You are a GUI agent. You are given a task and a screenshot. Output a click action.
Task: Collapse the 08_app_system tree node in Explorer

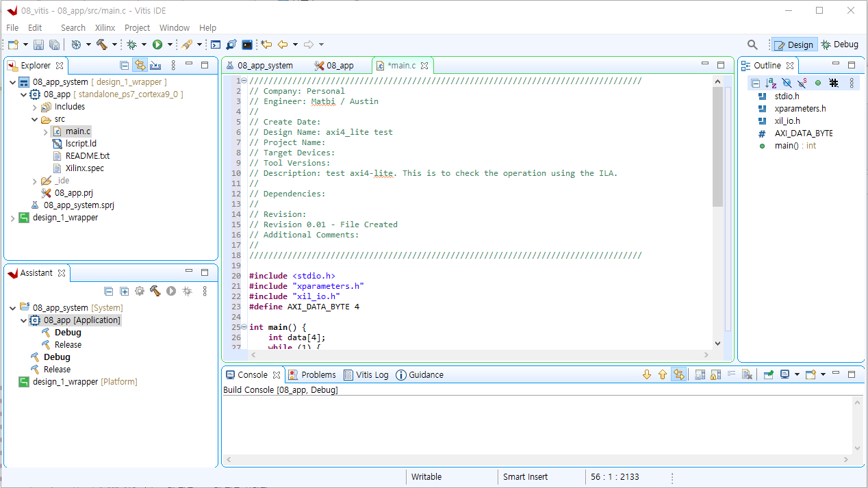[x=13, y=82]
